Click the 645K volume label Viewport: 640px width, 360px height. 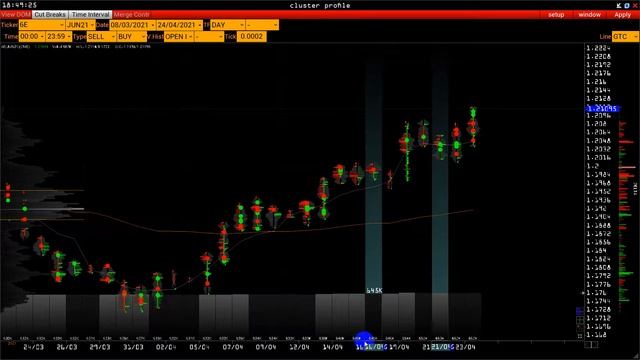pyautogui.click(x=374, y=291)
